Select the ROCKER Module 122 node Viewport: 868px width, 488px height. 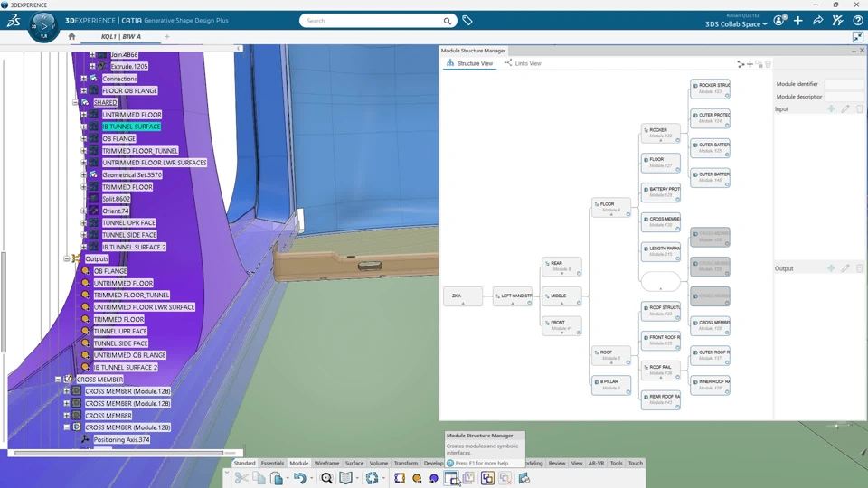[x=660, y=133]
